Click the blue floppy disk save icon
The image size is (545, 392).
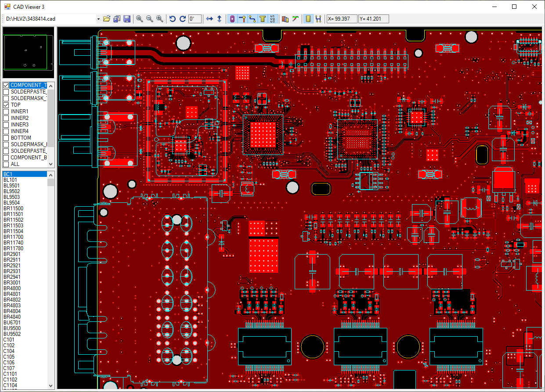point(127,19)
